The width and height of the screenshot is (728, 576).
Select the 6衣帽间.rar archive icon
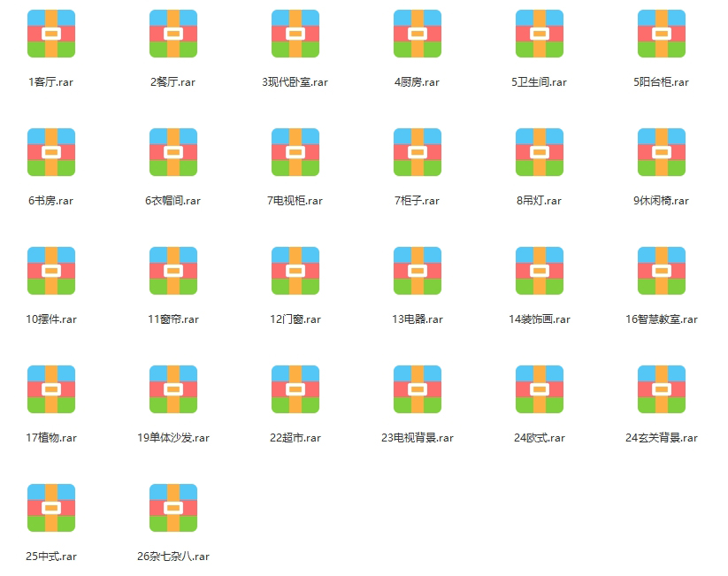(x=173, y=152)
